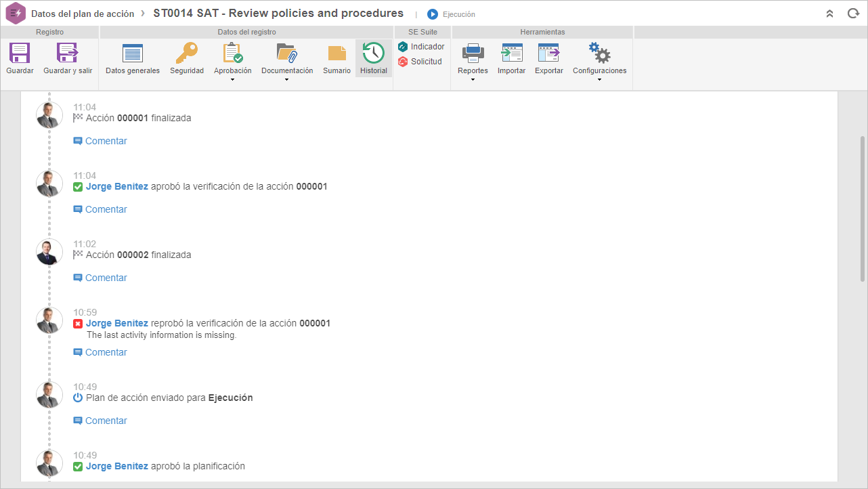Click the text 'The last activity information is missing.'
The height and width of the screenshot is (489, 868).
click(162, 335)
